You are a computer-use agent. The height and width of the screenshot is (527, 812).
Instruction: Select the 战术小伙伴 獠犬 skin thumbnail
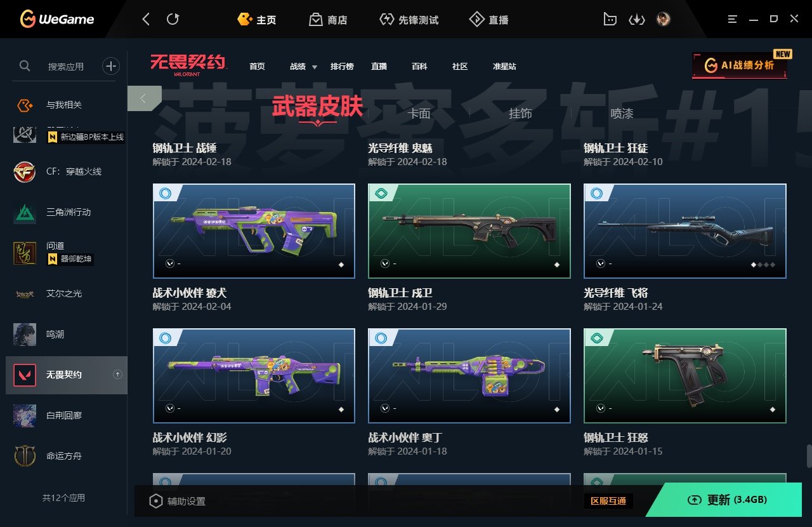click(x=254, y=231)
